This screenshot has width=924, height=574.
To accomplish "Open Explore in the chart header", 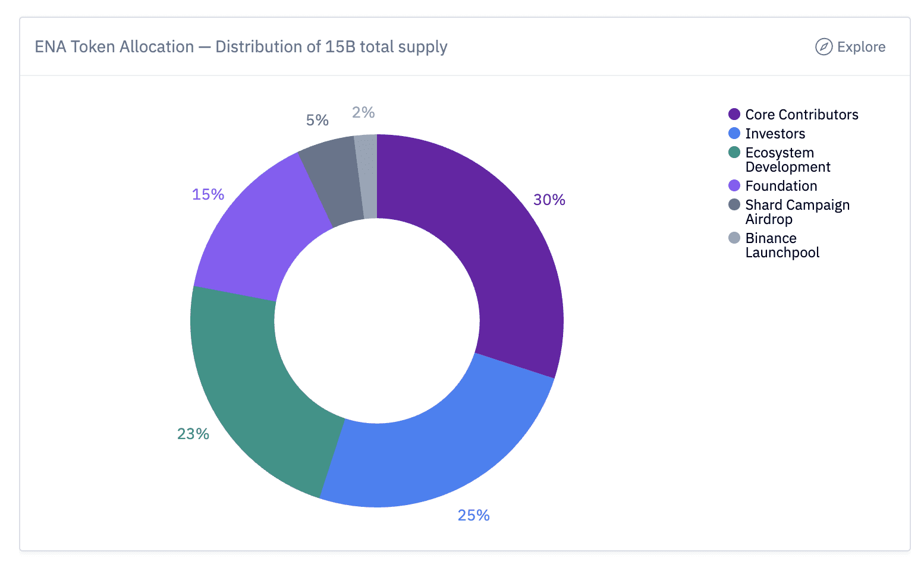I will pos(861,47).
